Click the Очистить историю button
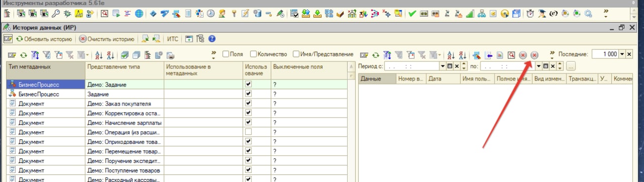Viewport: 644px width, 182px height. (107, 39)
